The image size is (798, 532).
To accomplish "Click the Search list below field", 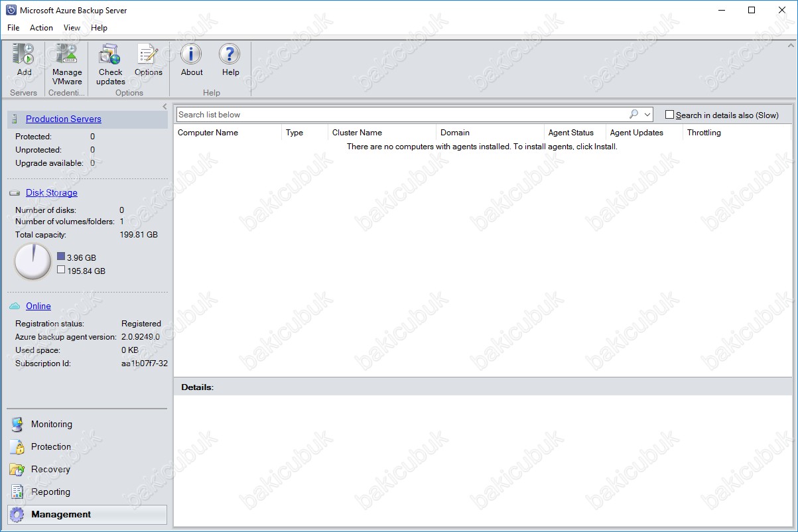I will click(x=402, y=115).
